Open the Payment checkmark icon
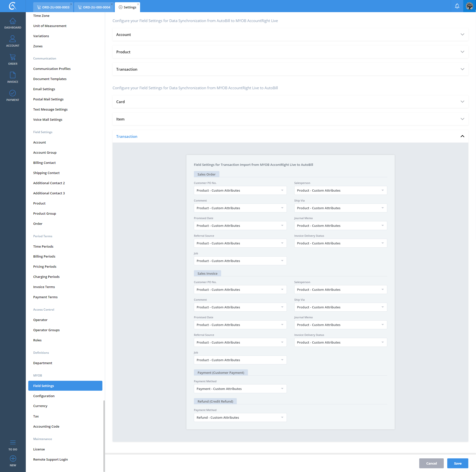The image size is (476, 472). point(13,93)
